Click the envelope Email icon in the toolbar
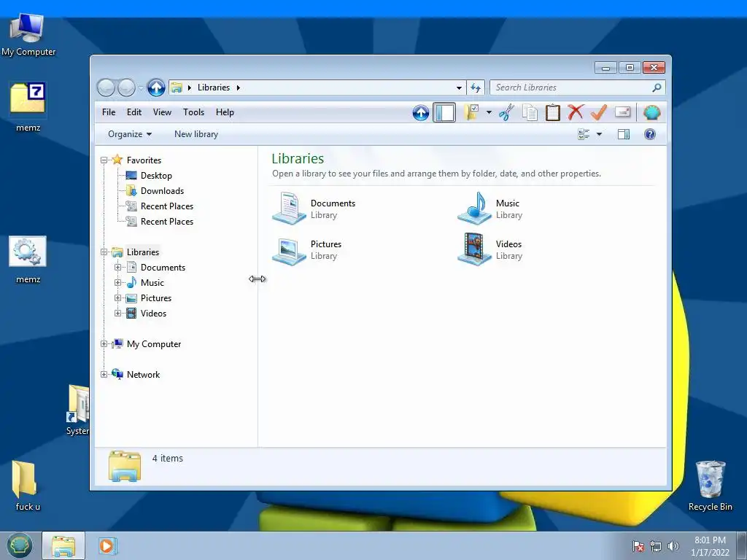Image resolution: width=747 pixels, height=560 pixels. [x=623, y=112]
